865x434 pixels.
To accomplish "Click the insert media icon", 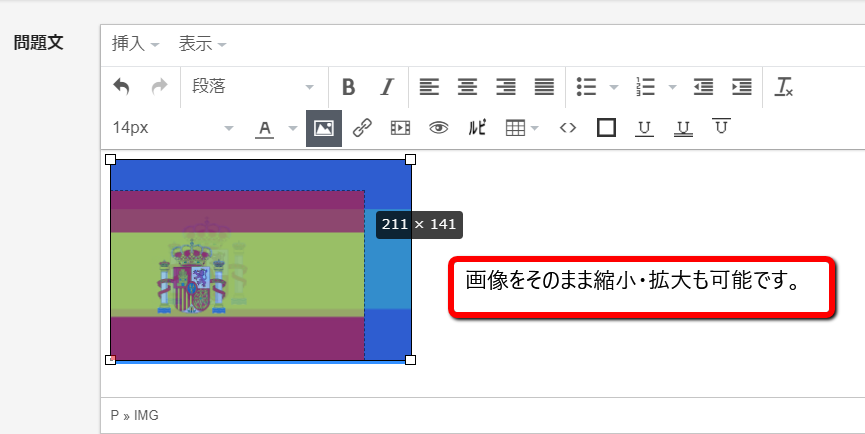I will click(400, 128).
